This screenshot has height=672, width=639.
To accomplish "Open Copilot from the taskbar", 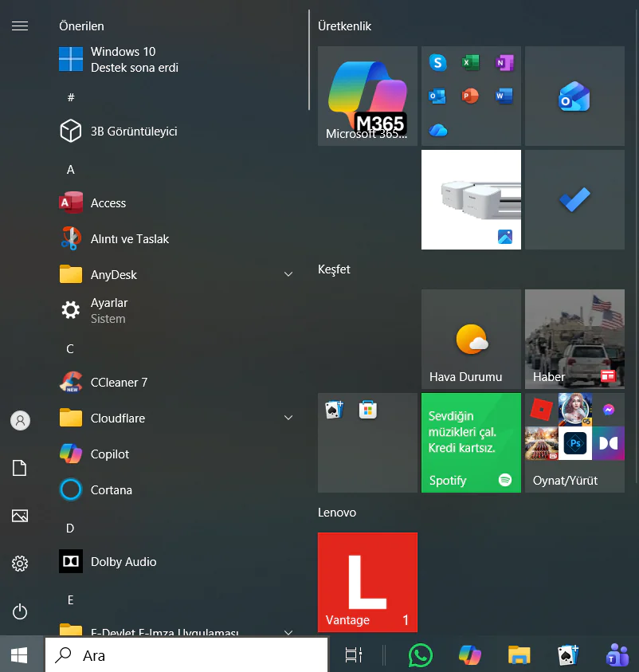I will tap(469, 654).
